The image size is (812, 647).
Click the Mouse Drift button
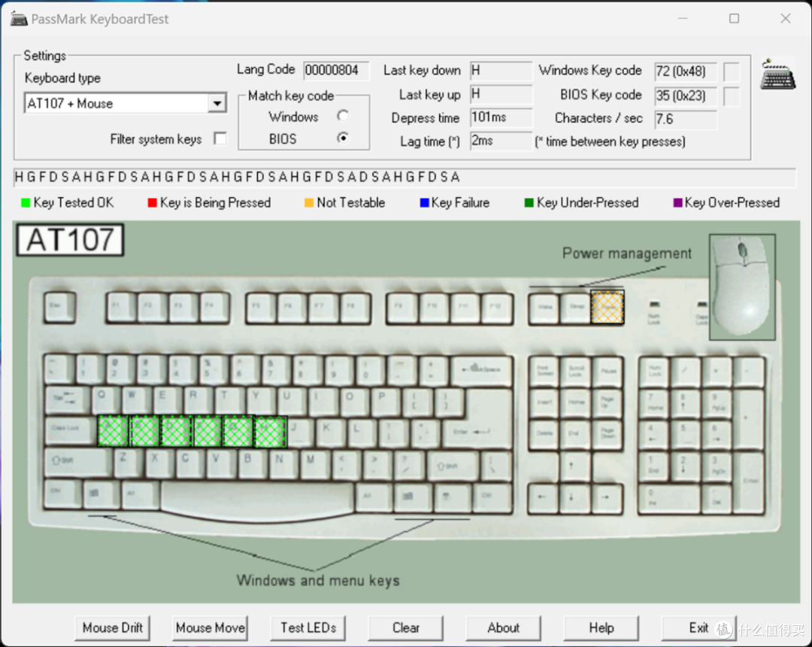coord(112,627)
